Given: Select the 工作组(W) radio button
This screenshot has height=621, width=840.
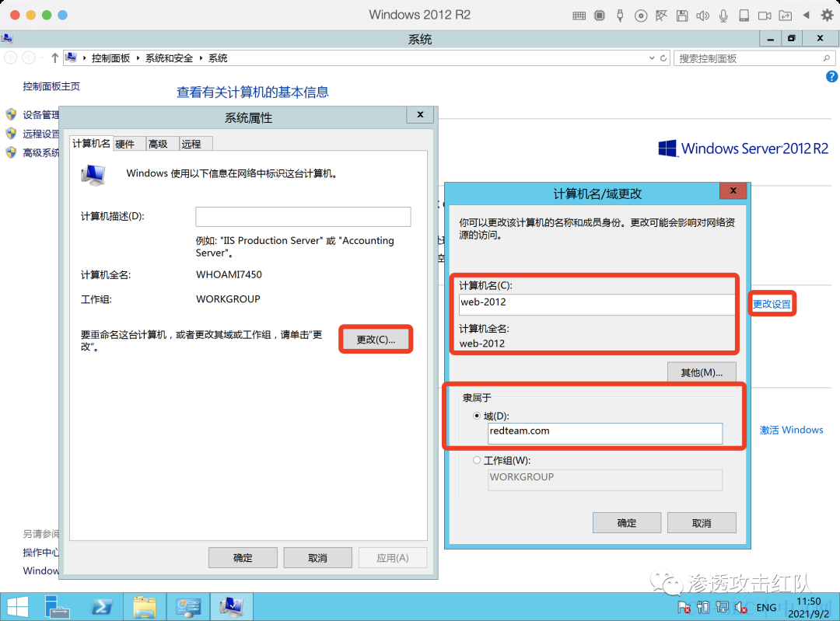Looking at the screenshot, I should pos(476,460).
